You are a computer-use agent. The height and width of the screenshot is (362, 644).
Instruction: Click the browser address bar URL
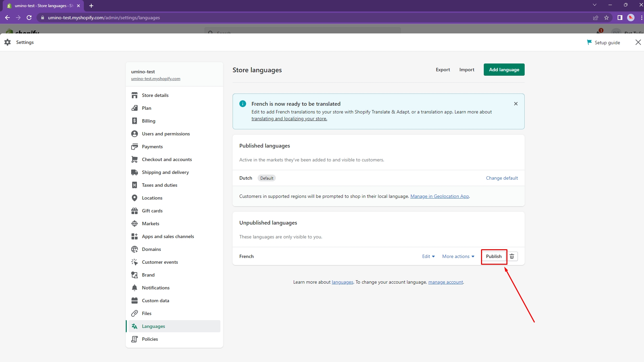(x=104, y=18)
